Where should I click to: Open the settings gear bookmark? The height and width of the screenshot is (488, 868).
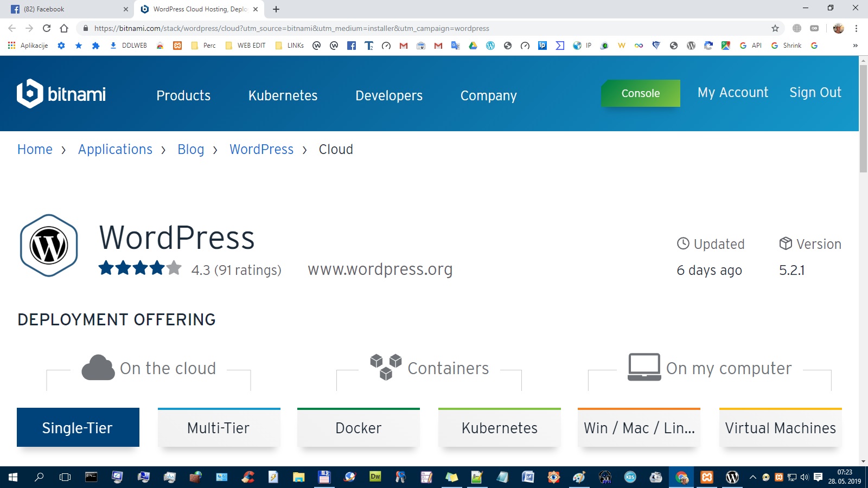(61, 46)
